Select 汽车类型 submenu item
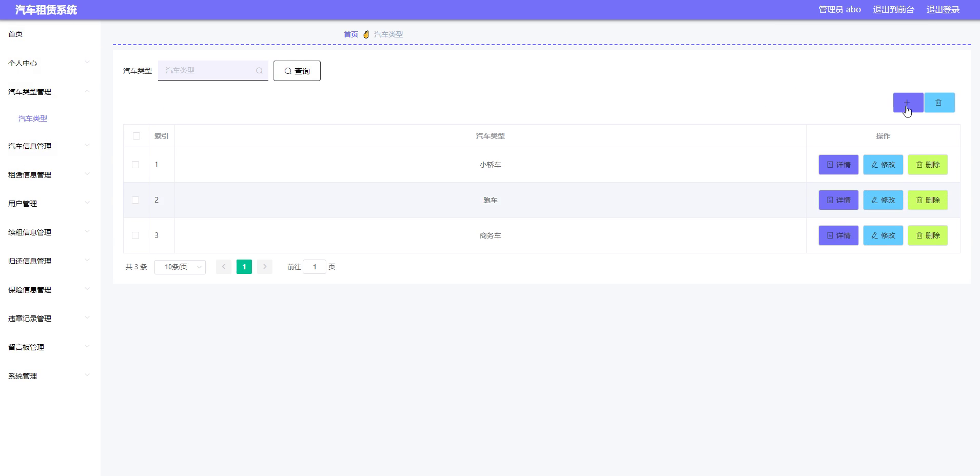Screen dimensions: 980x476 point(33,118)
